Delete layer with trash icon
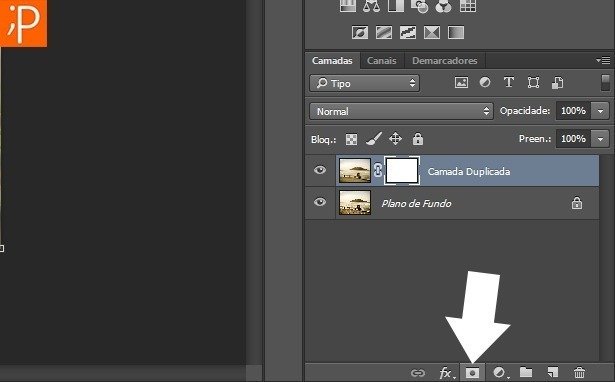615x382 pixels. click(x=579, y=372)
